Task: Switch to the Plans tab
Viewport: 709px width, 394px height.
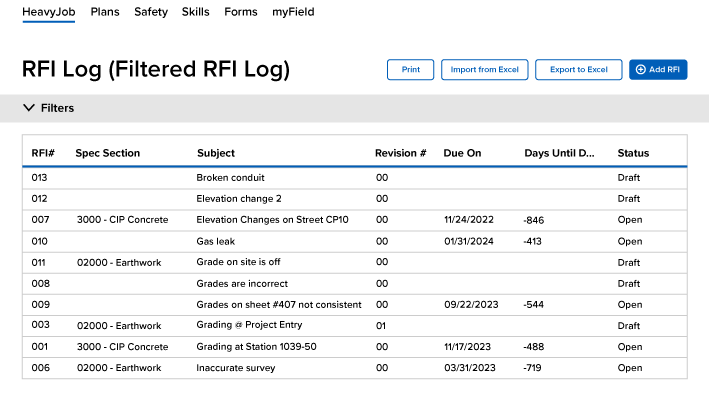Action: [x=105, y=12]
